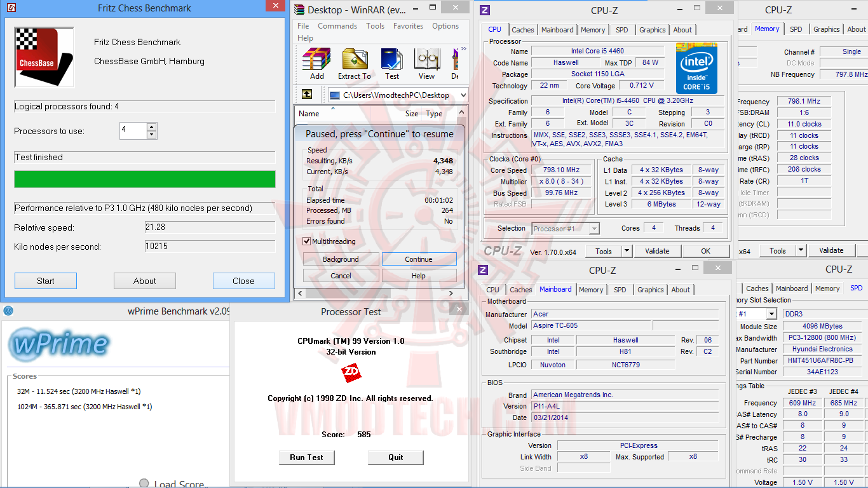This screenshot has height=488, width=868.
Task: Click Continue to resume the WinRAR benchmark
Action: pyautogui.click(x=419, y=259)
